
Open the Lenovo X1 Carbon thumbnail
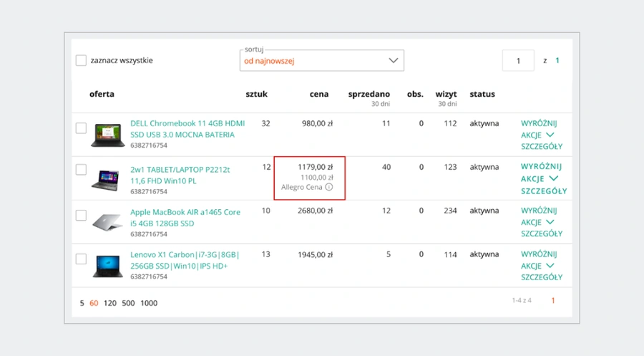click(x=107, y=266)
